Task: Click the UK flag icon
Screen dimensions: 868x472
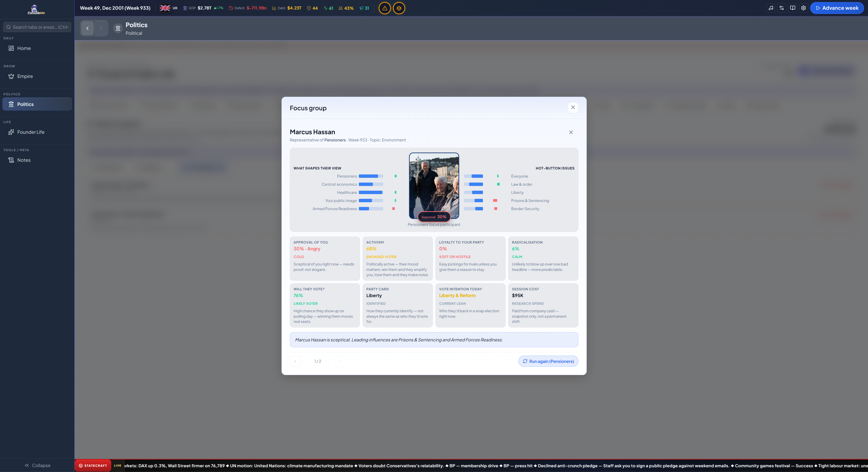Action: click(165, 8)
